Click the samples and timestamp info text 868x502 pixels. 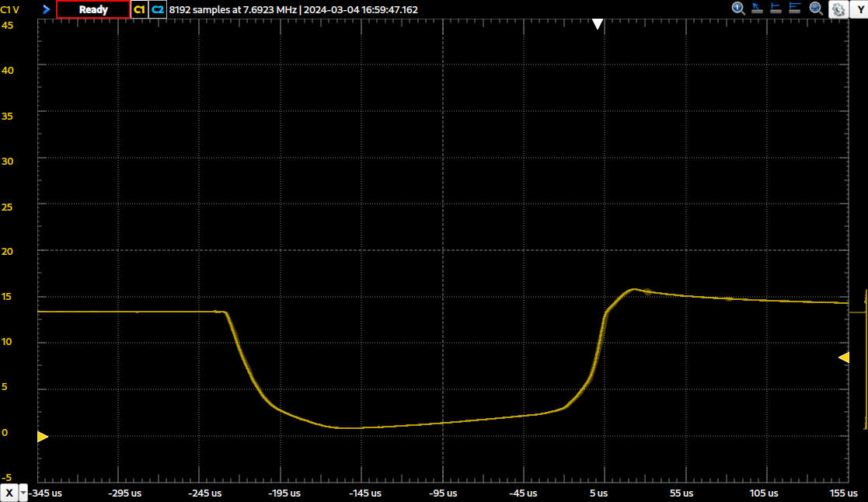293,9
